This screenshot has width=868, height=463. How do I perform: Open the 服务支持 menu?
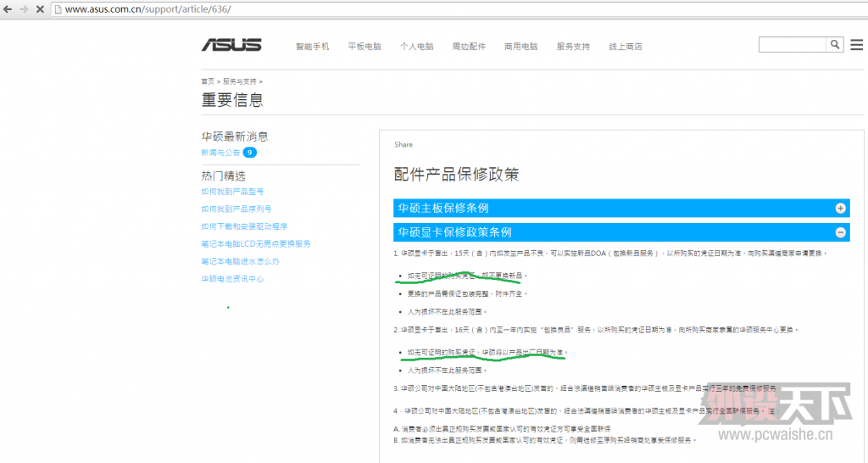pyautogui.click(x=573, y=47)
